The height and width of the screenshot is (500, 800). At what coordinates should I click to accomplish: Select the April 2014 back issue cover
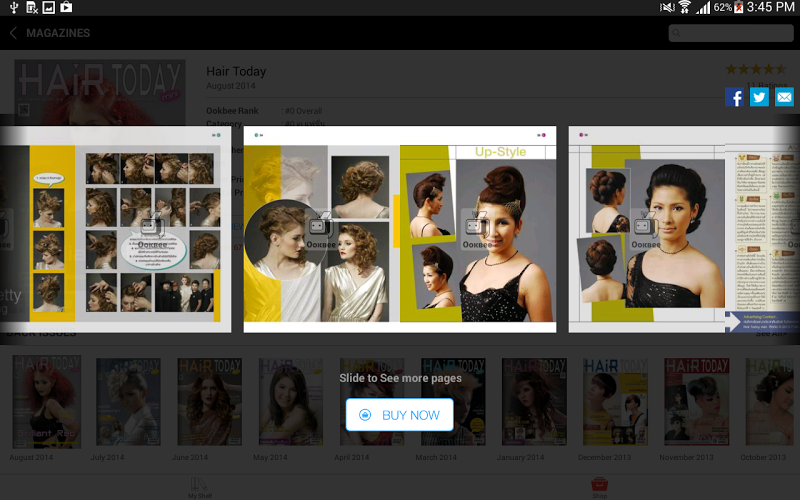pos(372,402)
